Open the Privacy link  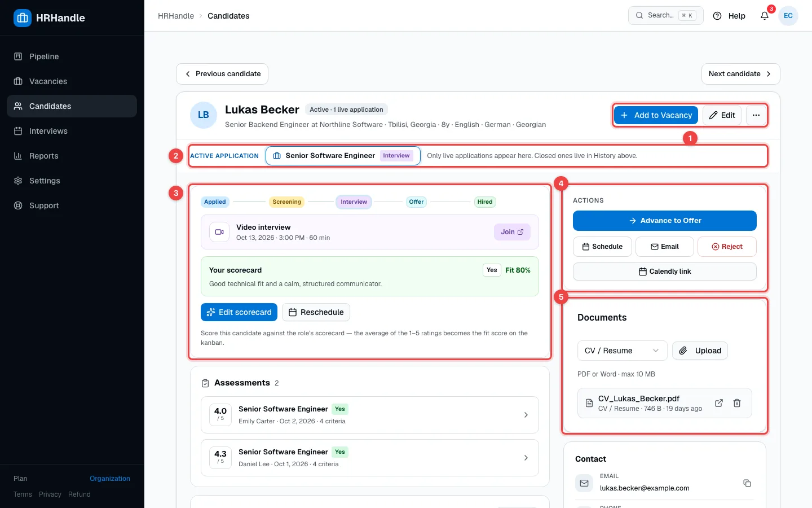pyautogui.click(x=50, y=494)
